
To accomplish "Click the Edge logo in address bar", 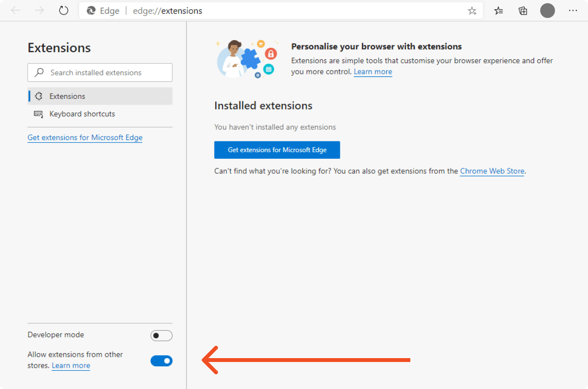I will coord(91,11).
